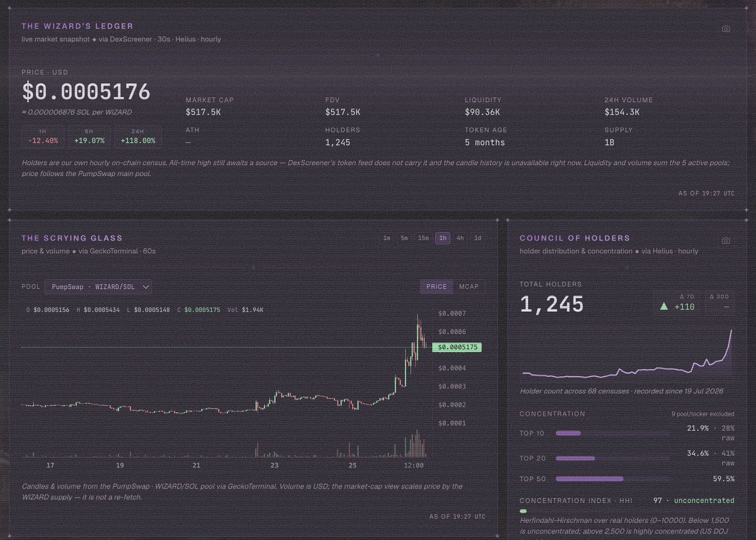Viewport: 756px width, 540px height.
Task: Click camera icon in Council of Holders panel
Action: [726, 241]
